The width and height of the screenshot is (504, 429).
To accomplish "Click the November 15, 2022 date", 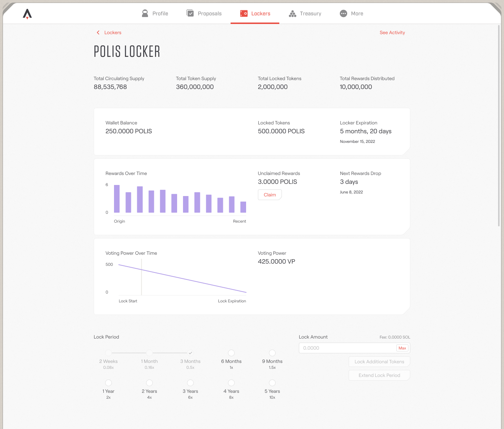I will (358, 141).
